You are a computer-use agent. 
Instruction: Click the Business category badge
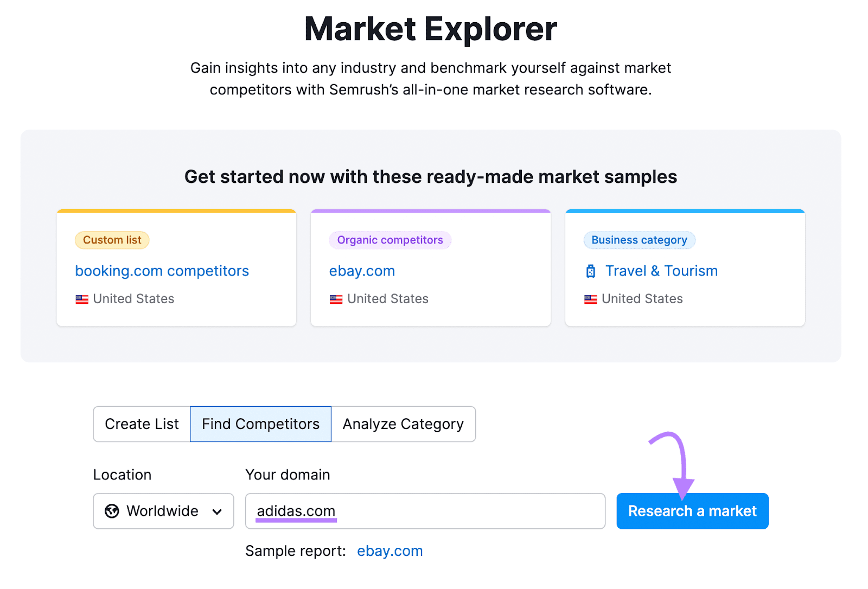coord(639,240)
